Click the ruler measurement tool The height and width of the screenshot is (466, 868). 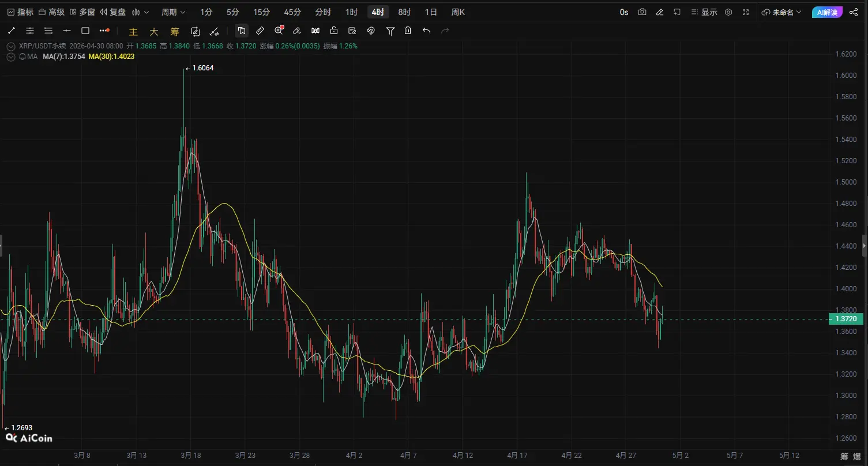260,31
